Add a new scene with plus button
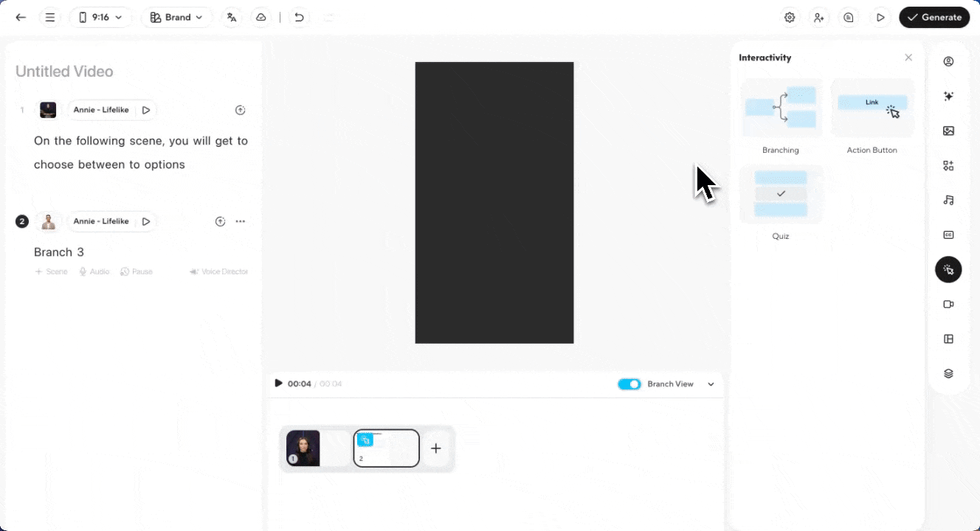This screenshot has width=980, height=531. click(x=436, y=448)
